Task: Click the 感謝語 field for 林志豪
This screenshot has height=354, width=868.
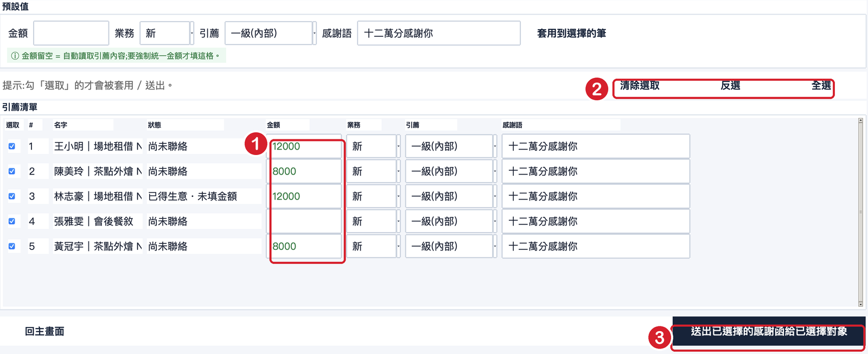Action: pos(596,196)
